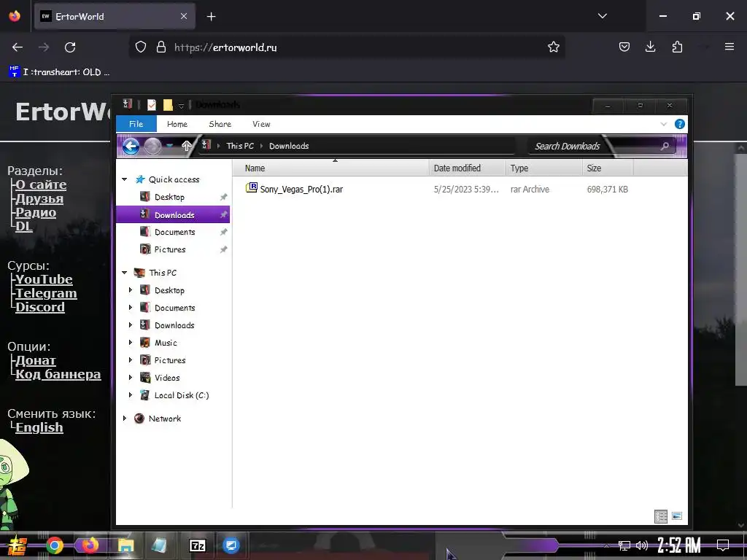Open Chrome from the taskbar
The image size is (747, 560).
tap(55, 545)
